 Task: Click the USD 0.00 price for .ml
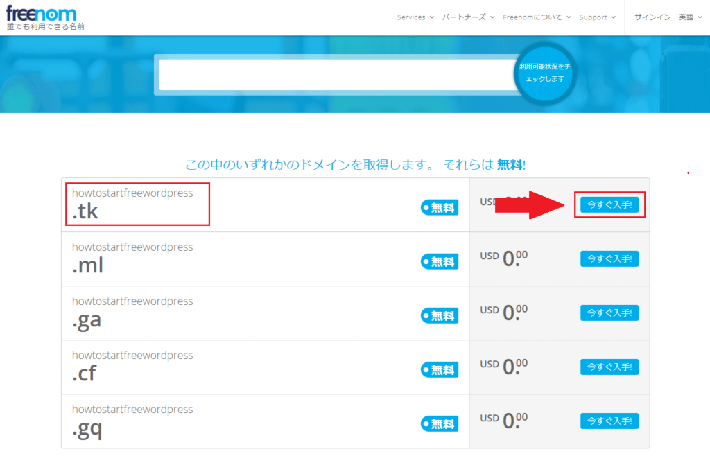click(504, 259)
